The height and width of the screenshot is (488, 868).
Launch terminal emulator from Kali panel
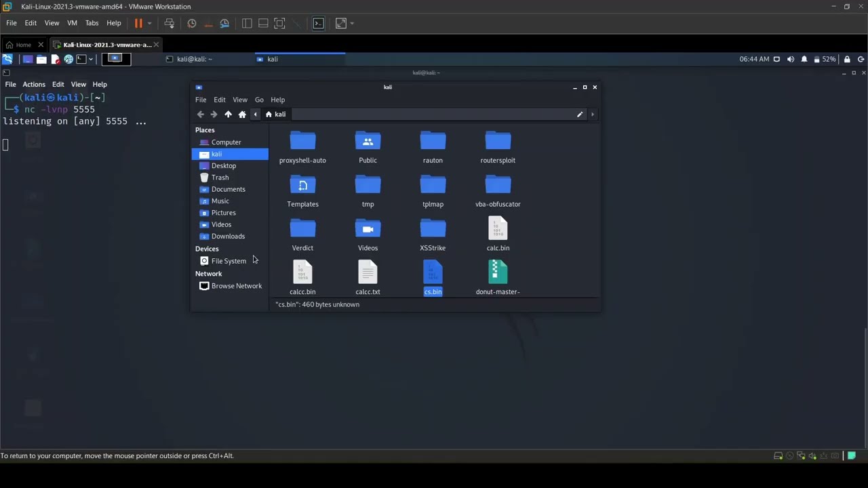click(x=81, y=59)
